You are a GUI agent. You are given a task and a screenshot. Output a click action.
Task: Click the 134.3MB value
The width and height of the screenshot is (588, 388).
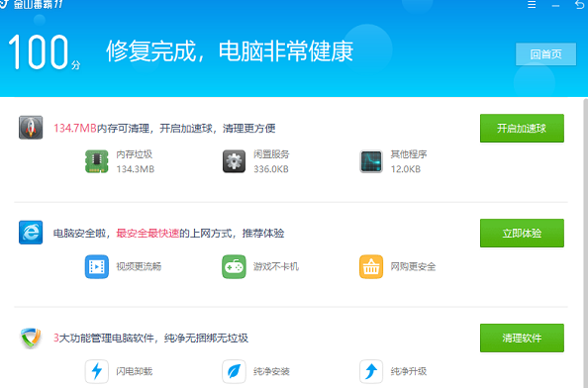(x=136, y=169)
